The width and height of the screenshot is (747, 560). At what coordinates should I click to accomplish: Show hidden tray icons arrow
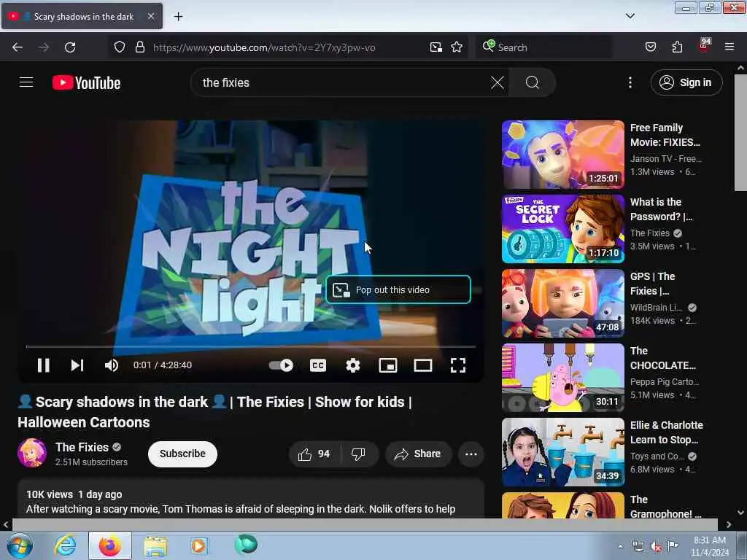coord(620,546)
